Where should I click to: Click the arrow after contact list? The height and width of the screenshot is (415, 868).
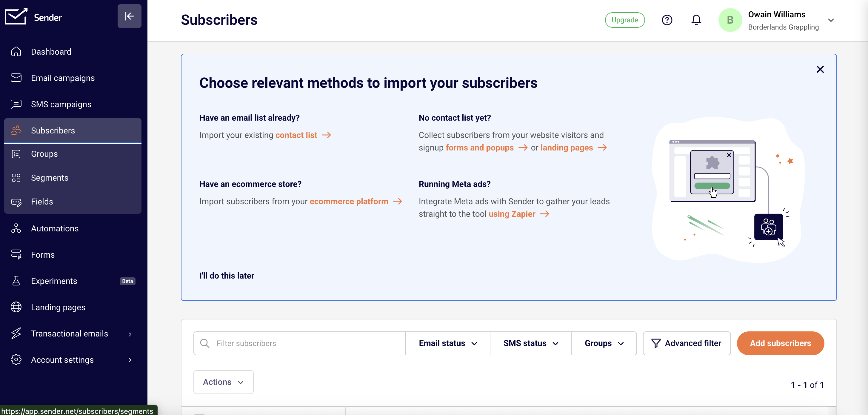click(x=326, y=135)
